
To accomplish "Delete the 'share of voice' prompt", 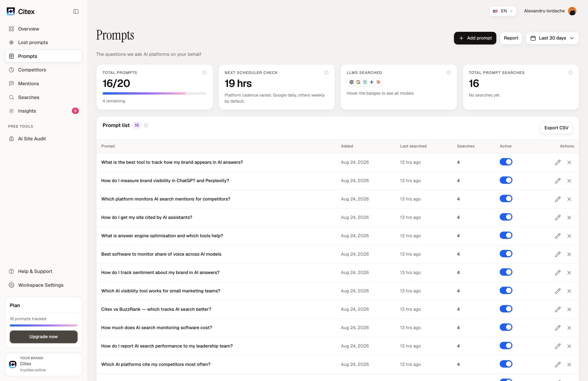I will (x=569, y=254).
